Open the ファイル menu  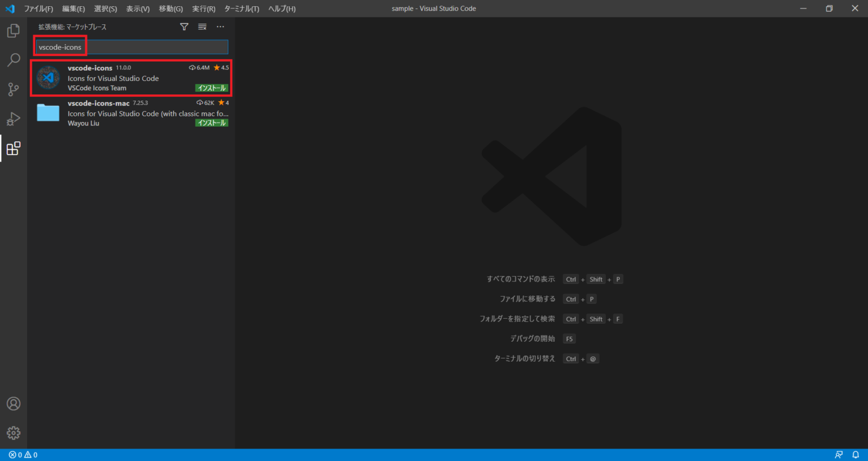click(x=37, y=8)
